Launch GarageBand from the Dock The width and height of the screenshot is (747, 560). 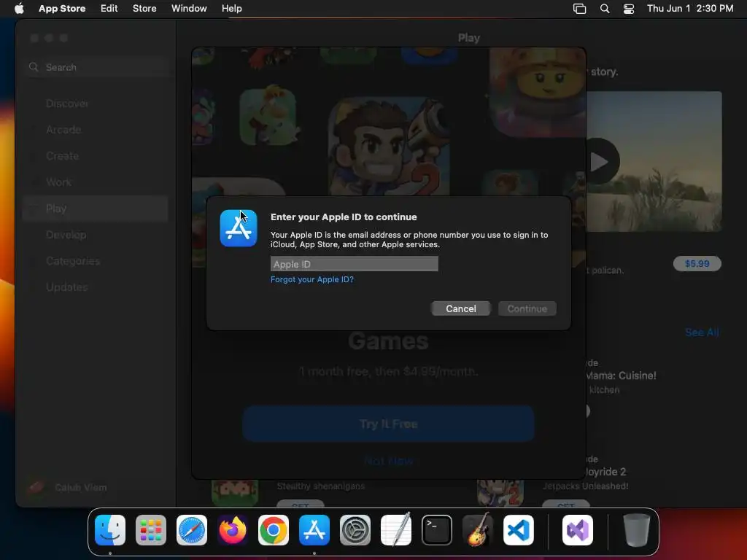tap(478, 530)
